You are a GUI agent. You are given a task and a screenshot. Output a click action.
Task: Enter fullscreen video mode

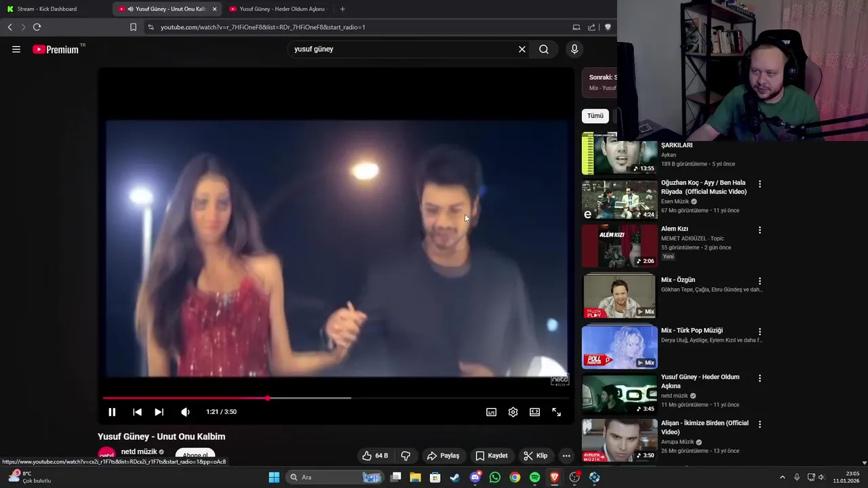point(557,412)
